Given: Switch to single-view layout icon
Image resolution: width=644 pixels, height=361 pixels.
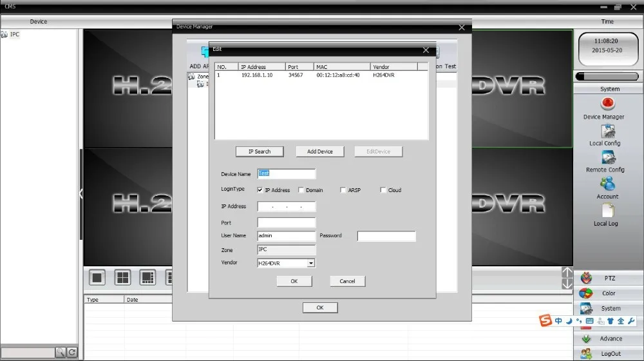Looking at the screenshot, I should [97, 278].
